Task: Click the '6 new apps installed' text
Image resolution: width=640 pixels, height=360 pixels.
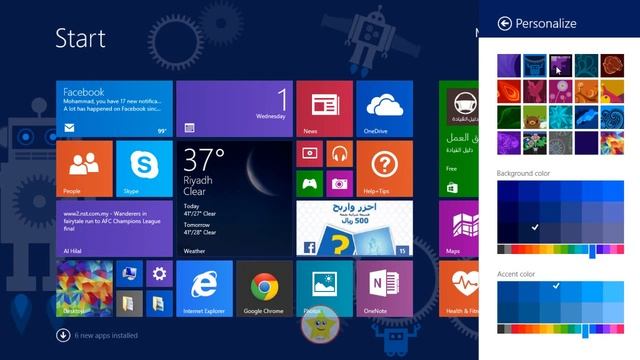Action: [106, 336]
